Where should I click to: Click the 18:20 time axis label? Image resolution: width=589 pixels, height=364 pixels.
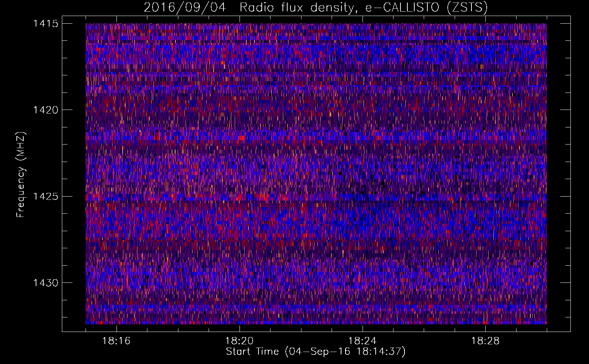point(240,341)
